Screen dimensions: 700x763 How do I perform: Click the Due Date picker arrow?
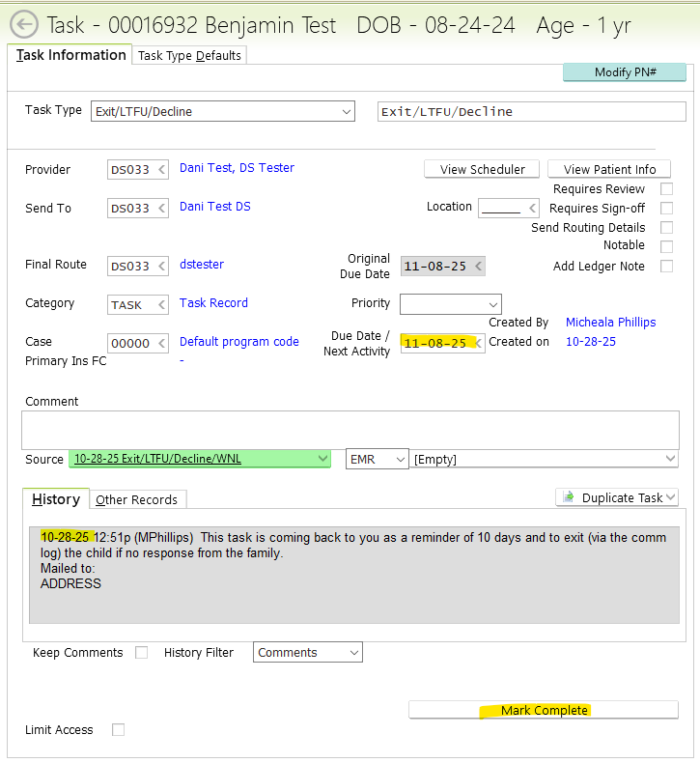click(x=478, y=344)
